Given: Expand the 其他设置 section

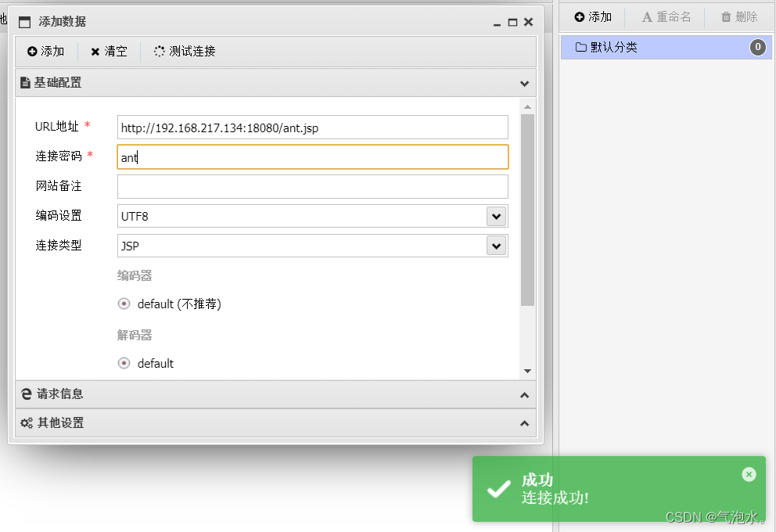Looking at the screenshot, I should coord(524,422).
